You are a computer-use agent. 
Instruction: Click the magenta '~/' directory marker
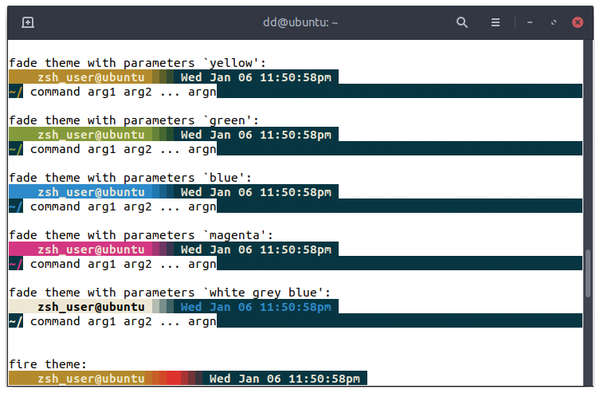(x=16, y=264)
